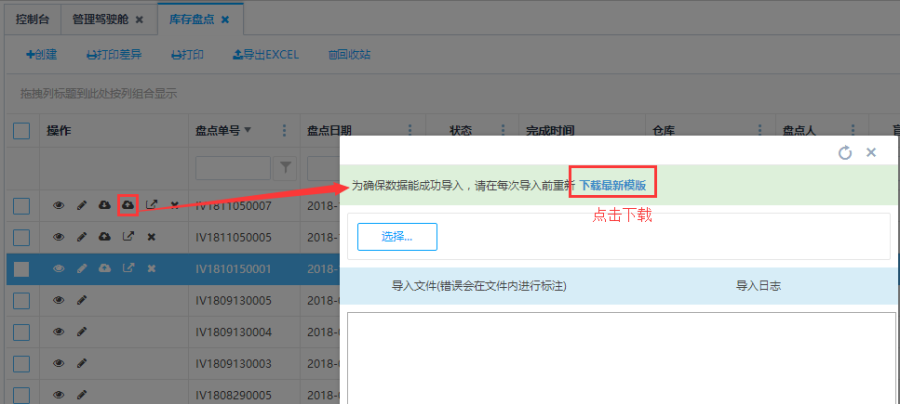View details of record IV1811050007
The width and height of the screenshot is (900, 404).
point(58,206)
